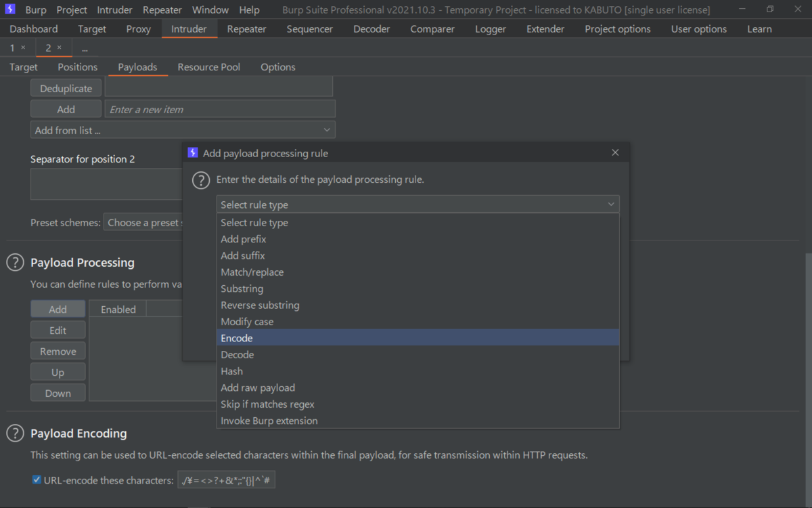Switch to the Learn tab
812x508 pixels.
(759, 29)
